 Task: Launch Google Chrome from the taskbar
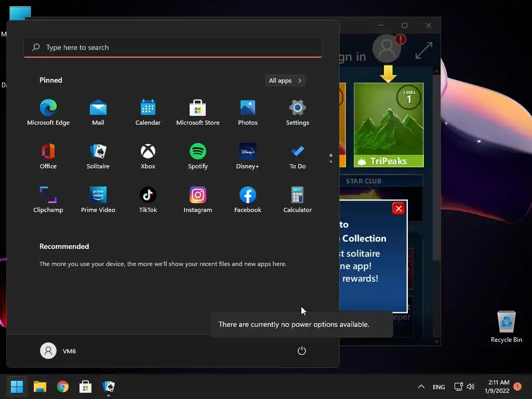point(62,387)
